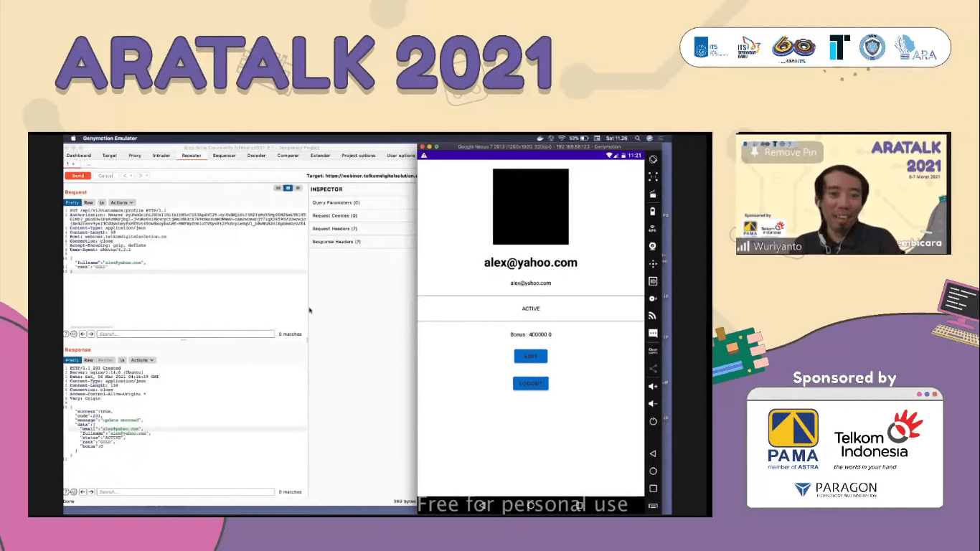Open the Genymotion GPS widget

click(x=653, y=229)
